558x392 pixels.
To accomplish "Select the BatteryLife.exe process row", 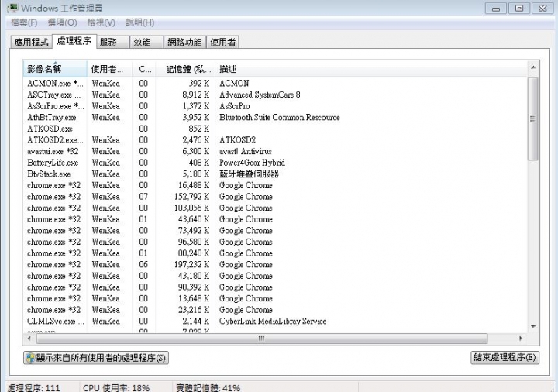I will 274,163.
